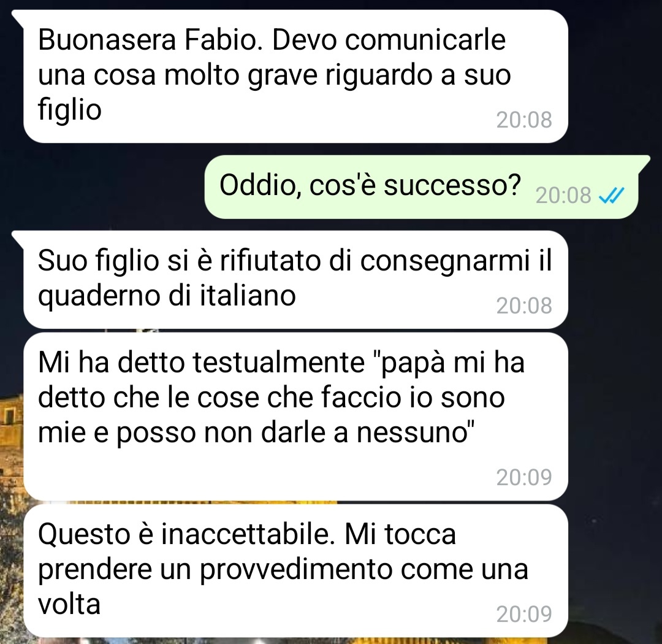Click the word "volta" in last message

69,604
